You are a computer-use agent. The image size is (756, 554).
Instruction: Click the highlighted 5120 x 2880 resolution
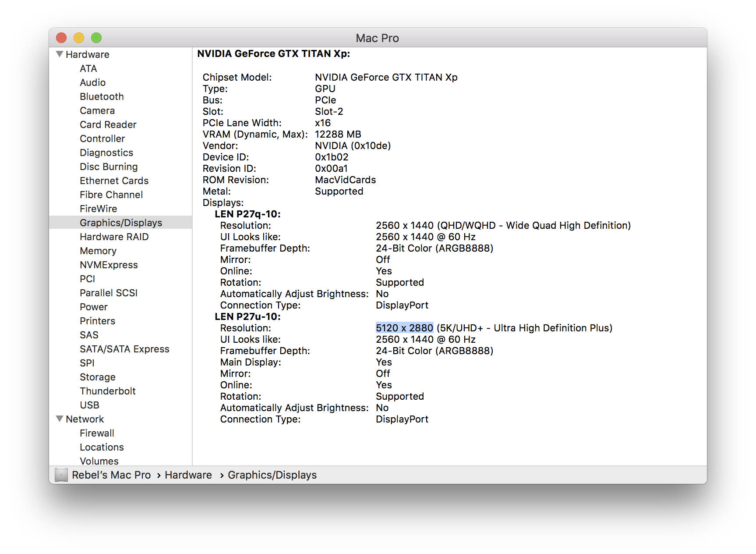click(404, 328)
